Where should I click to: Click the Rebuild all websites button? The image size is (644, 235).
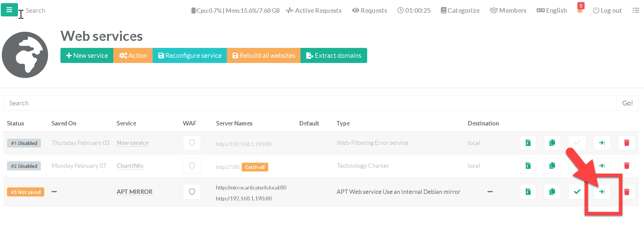[264, 55]
